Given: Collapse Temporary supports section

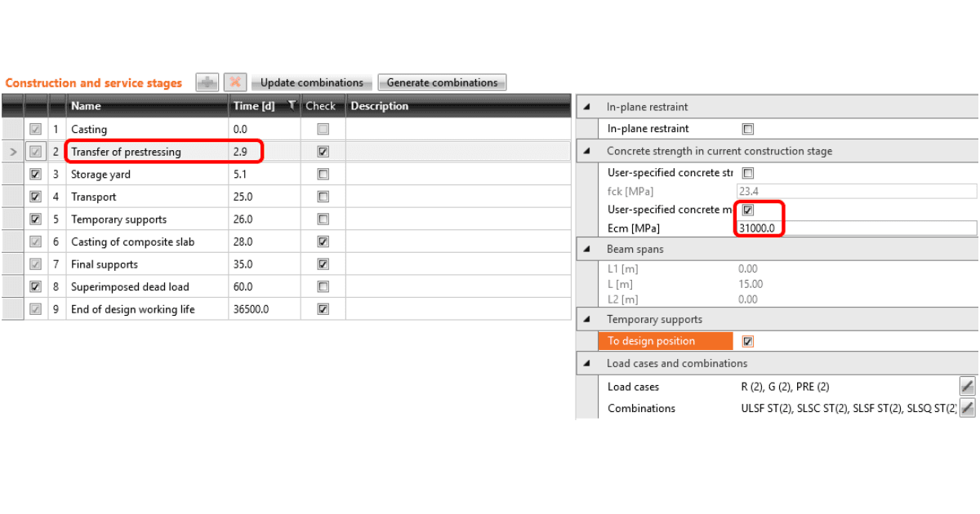Looking at the screenshot, I should [587, 319].
